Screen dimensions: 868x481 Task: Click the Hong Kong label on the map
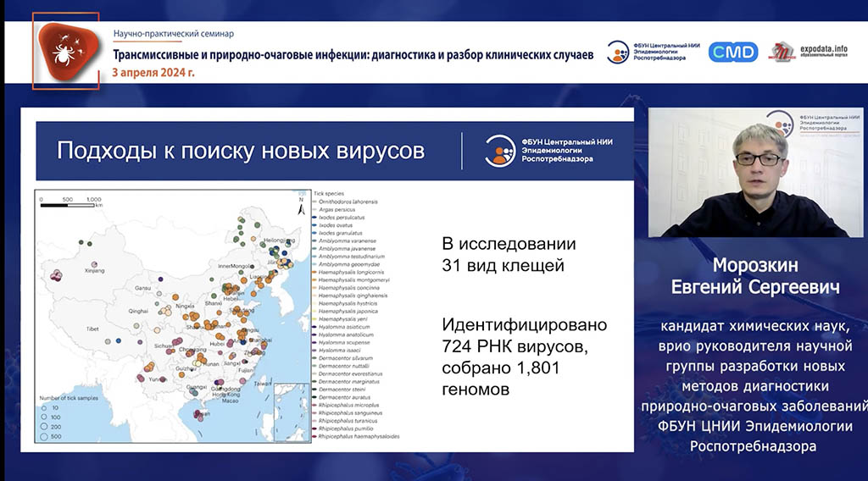click(x=225, y=395)
